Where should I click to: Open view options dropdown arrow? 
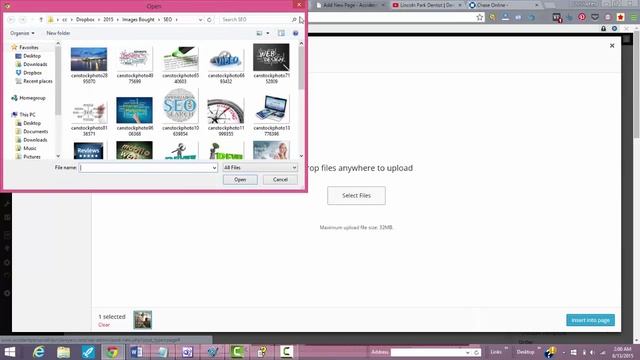tap(268, 33)
